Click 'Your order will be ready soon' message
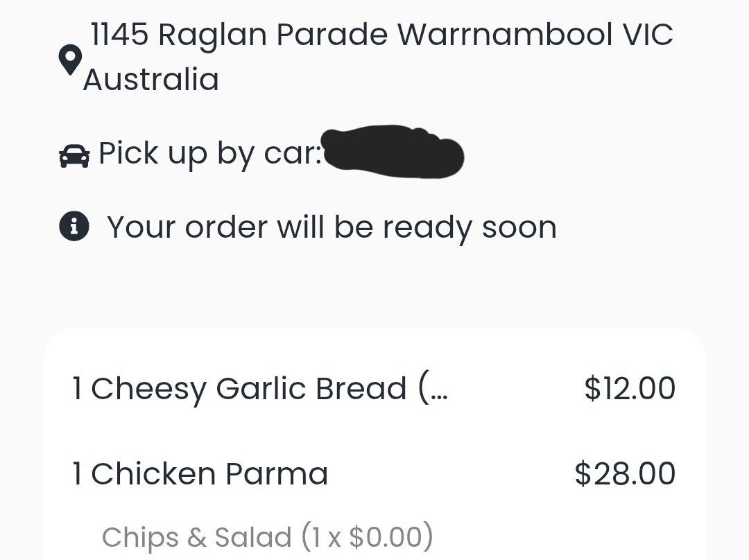Viewport: 749px width, 560px height. 332,227
